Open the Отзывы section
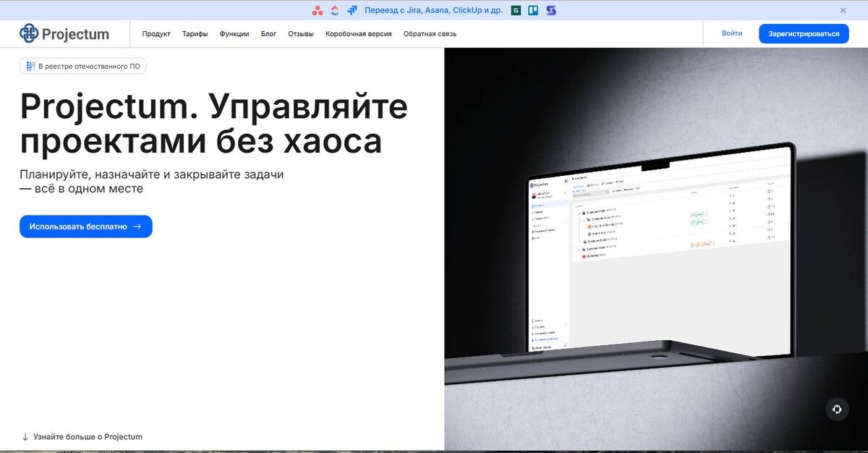The width and height of the screenshot is (868, 453). 301,34
